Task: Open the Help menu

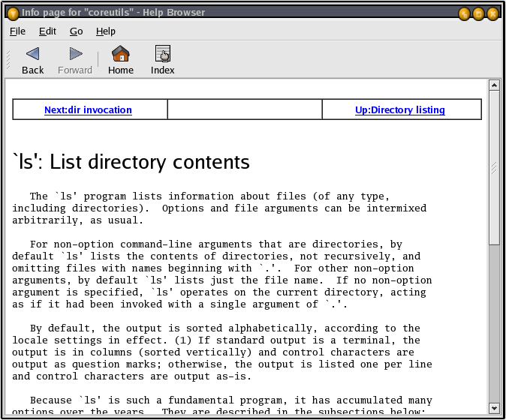Action: coord(106,31)
